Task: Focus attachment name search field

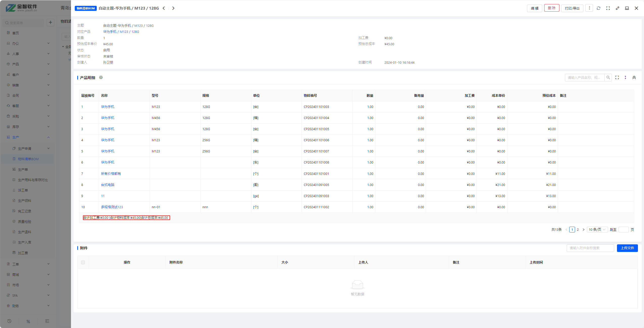Action: tap(590, 248)
